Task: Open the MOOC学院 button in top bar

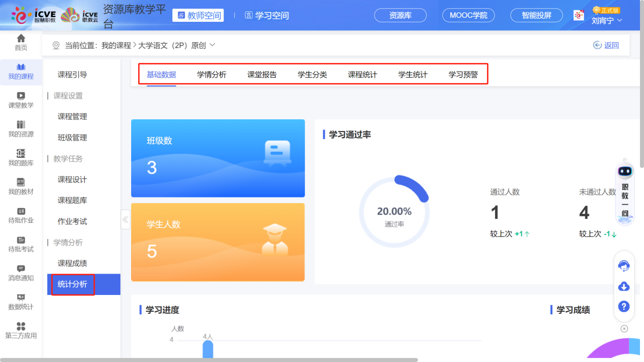Action: [x=468, y=15]
